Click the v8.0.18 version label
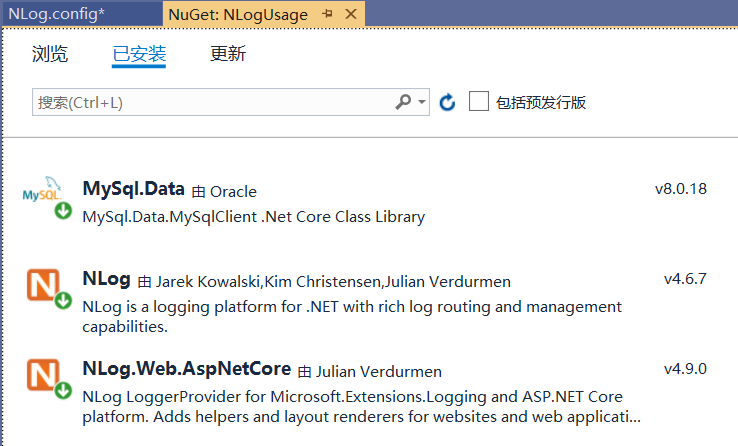This screenshot has width=738, height=446. tap(680, 189)
